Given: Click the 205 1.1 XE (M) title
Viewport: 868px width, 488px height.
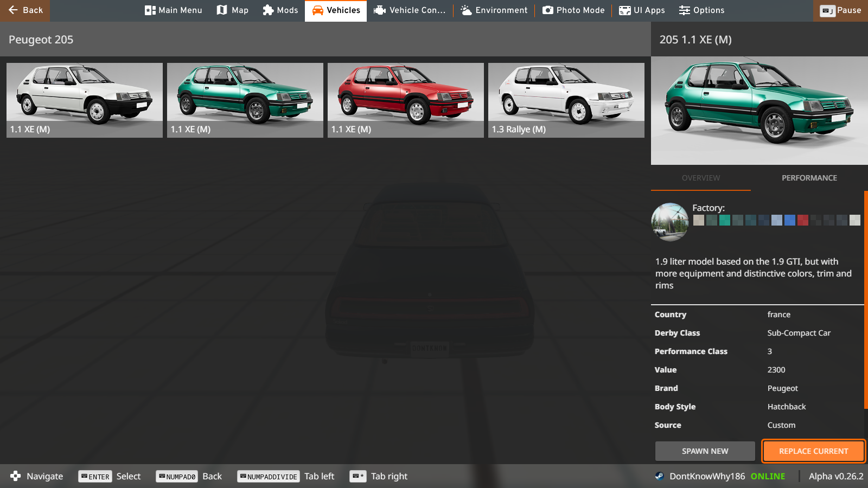Looking at the screenshot, I should point(695,40).
